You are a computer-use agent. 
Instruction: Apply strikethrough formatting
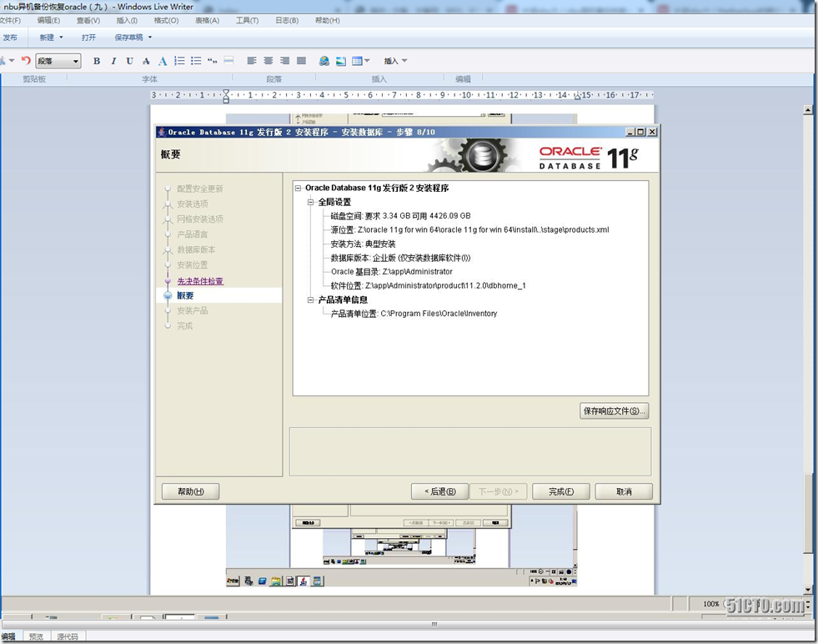tap(146, 61)
